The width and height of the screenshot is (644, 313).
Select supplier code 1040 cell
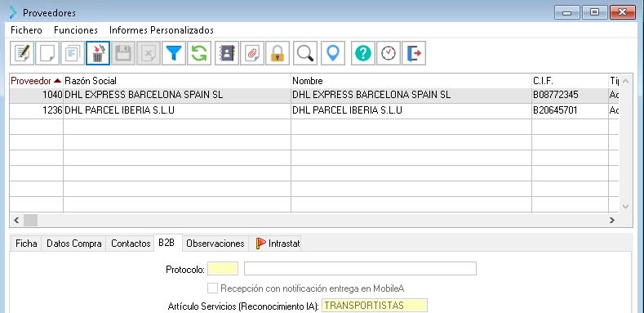click(36, 95)
